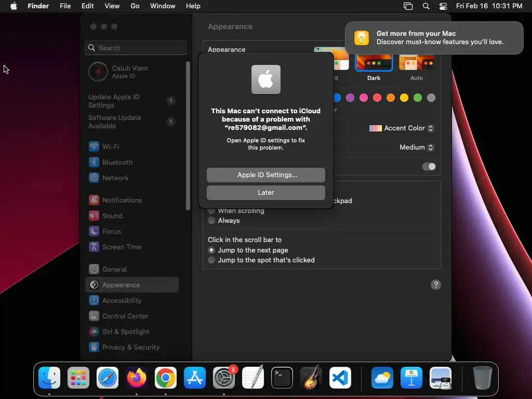Image resolution: width=532 pixels, height=399 pixels.
Task: Open the View menu
Action: (112, 6)
